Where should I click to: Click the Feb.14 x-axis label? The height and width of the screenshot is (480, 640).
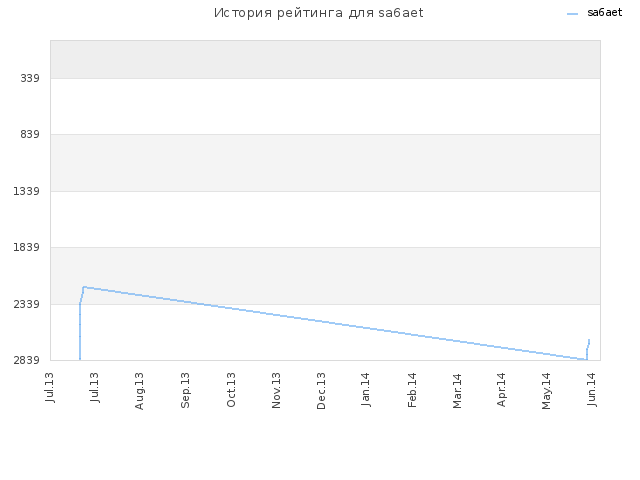[412, 390]
